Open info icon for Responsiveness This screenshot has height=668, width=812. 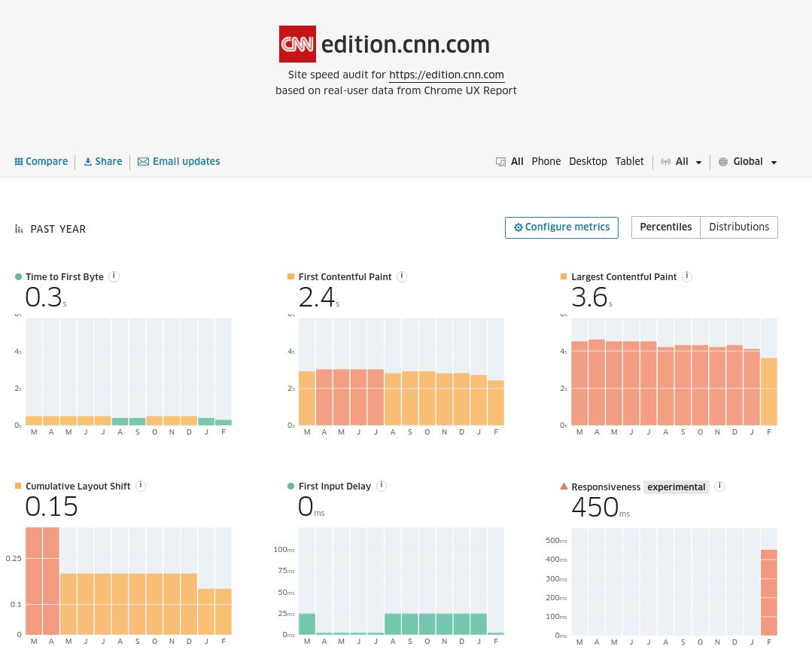click(720, 486)
